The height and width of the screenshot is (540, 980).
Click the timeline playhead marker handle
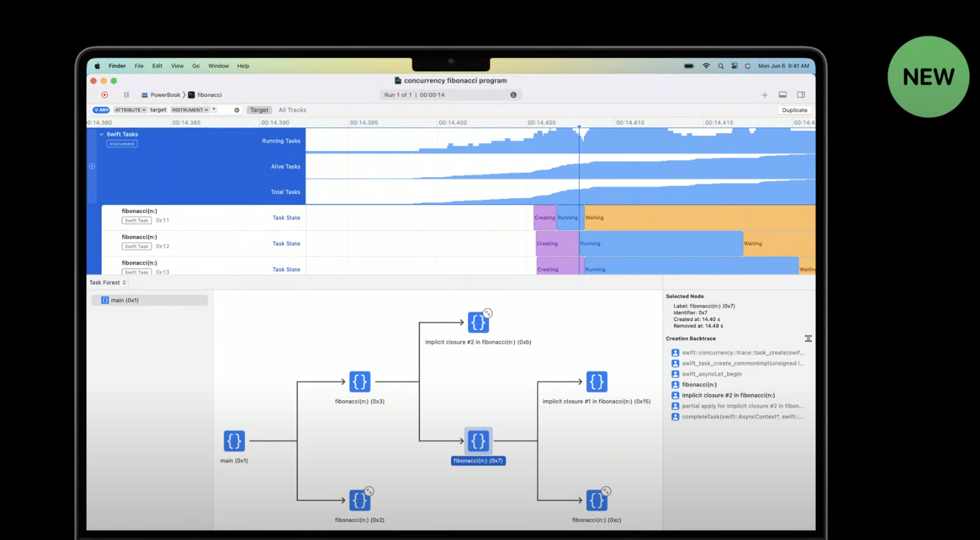[579, 126]
